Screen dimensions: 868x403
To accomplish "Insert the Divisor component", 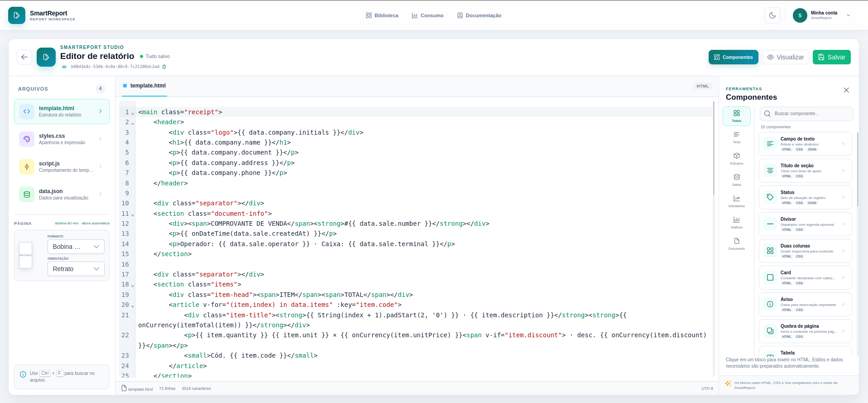I will 806,224.
